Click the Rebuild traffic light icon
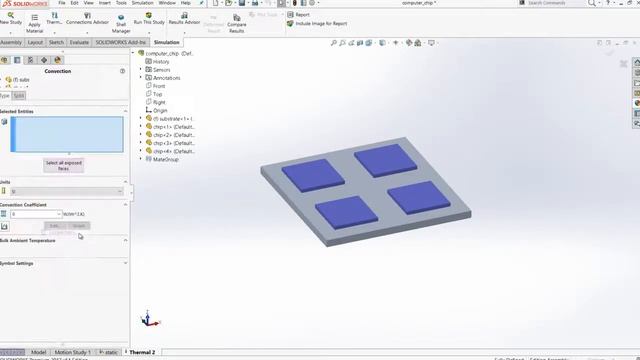The image size is (640, 360). (x=295, y=3)
